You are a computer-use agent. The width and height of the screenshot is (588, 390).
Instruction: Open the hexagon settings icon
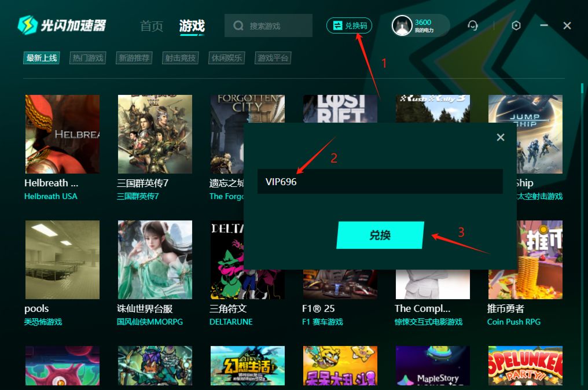click(x=516, y=25)
